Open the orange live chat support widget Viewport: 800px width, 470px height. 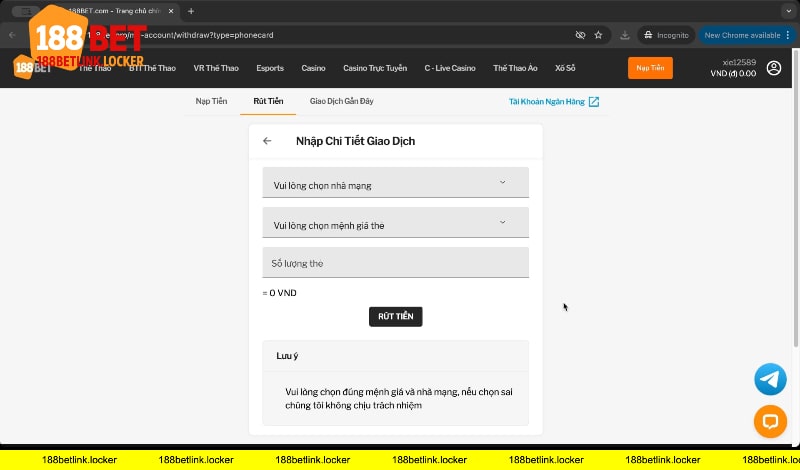[770, 421]
